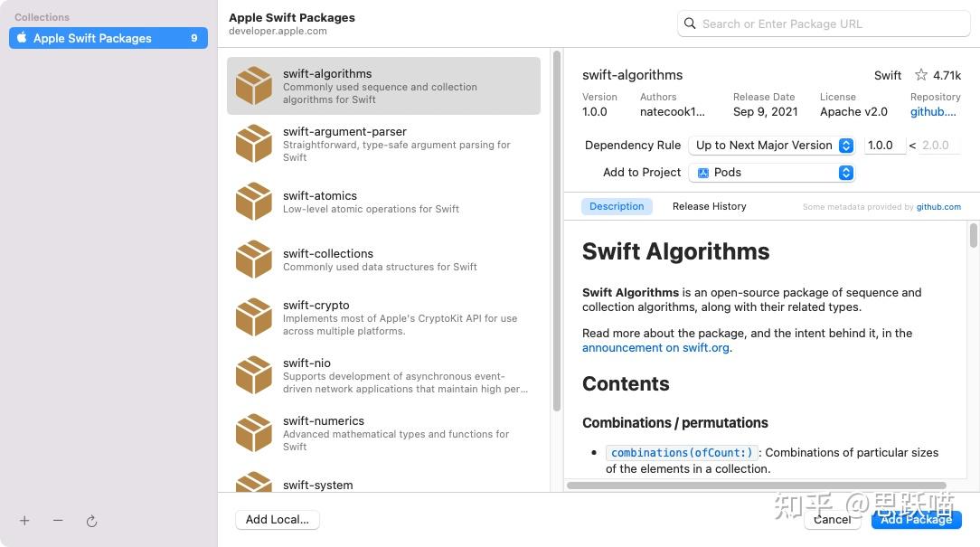
Task: Open the announcement on swift.org link
Action: pyautogui.click(x=655, y=347)
